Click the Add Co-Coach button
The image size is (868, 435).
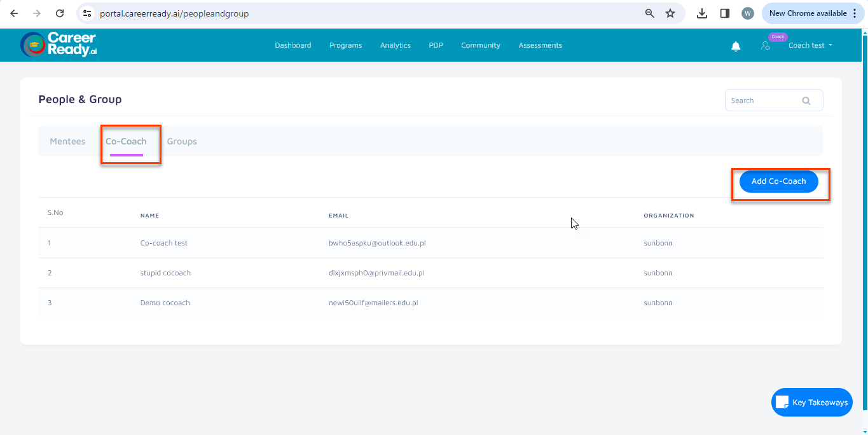[x=778, y=181]
